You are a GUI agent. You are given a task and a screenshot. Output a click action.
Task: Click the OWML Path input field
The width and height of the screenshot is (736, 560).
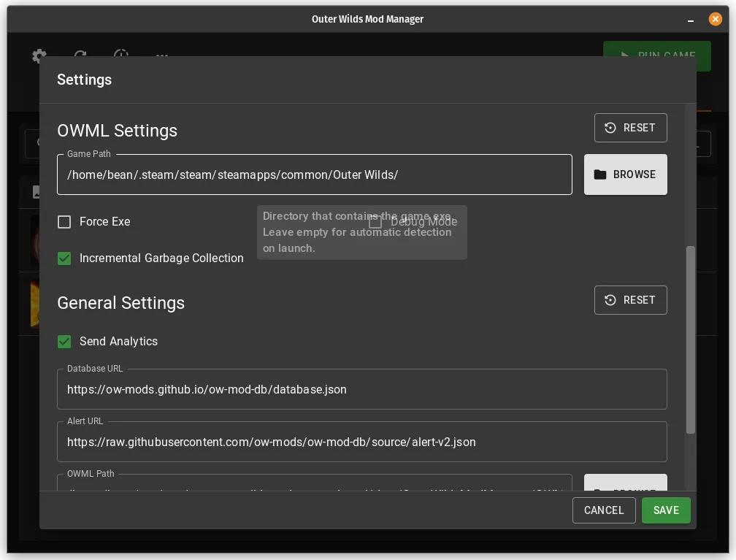(x=314, y=485)
